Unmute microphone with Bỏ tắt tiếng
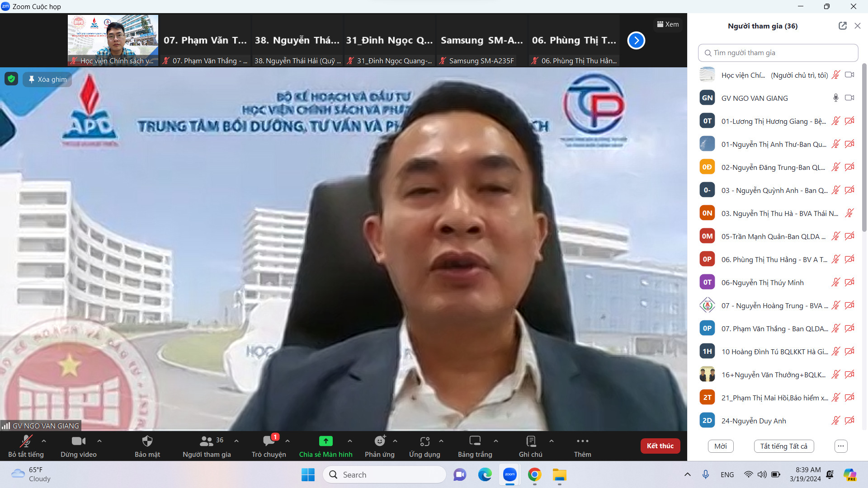 point(26,441)
